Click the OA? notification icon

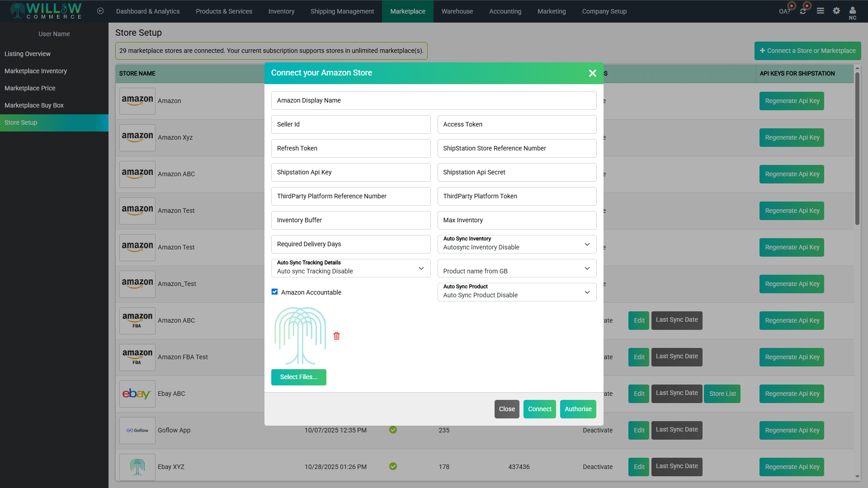pos(785,10)
